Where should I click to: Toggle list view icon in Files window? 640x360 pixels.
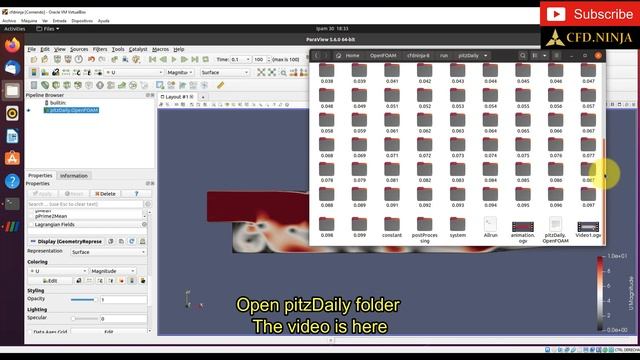tap(535, 56)
